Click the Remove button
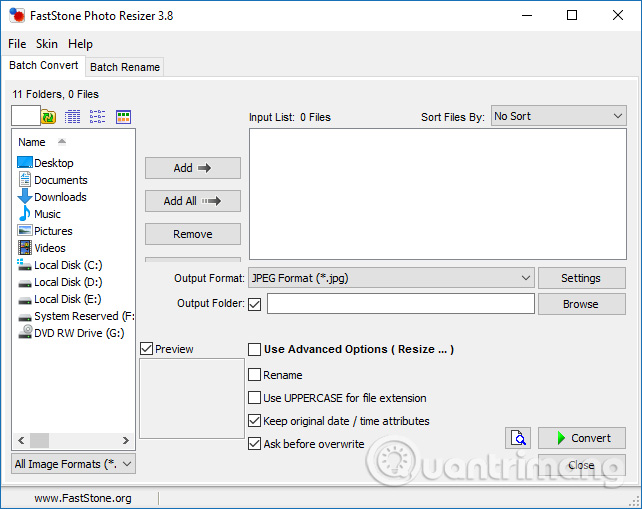Viewport: 642px width, 509px height. point(193,234)
